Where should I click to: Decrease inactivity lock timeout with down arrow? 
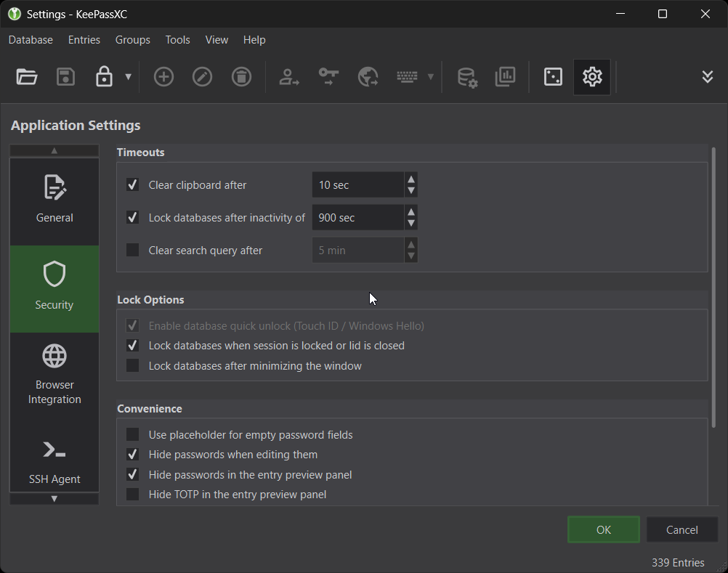(x=411, y=223)
